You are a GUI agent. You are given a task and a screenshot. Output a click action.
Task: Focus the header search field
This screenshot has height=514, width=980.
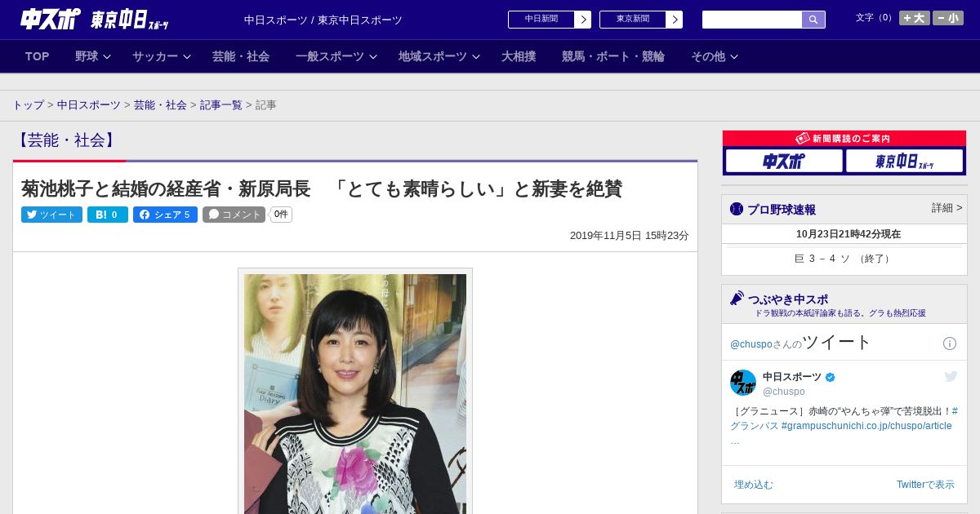click(752, 20)
